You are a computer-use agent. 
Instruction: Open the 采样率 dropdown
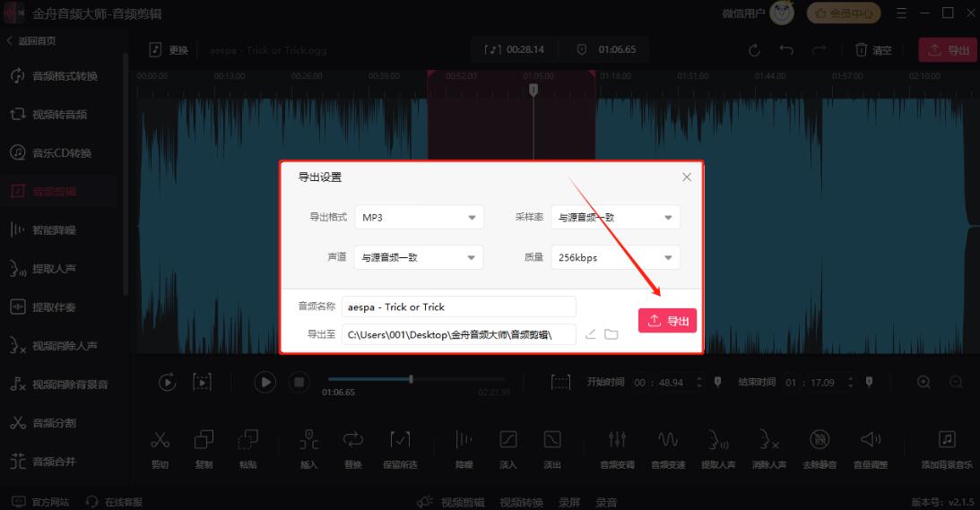tap(615, 217)
